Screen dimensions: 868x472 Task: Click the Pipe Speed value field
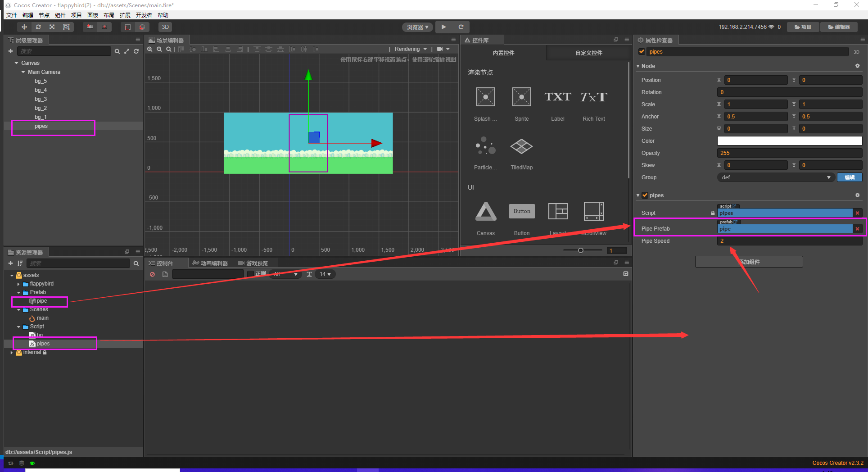pyautogui.click(x=790, y=241)
